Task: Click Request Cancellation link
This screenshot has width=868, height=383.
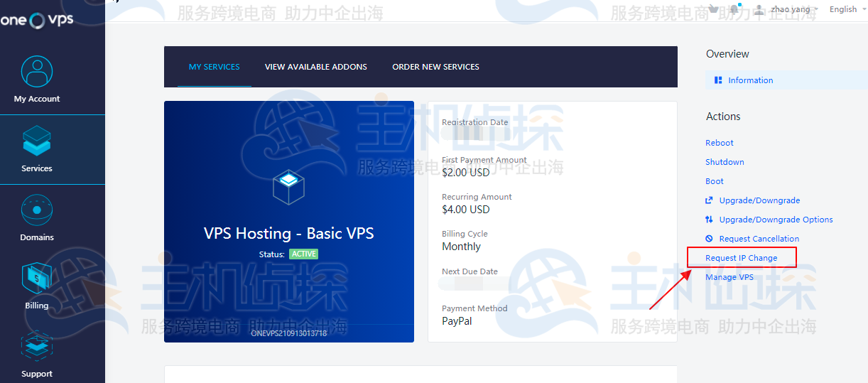Action: coord(759,239)
